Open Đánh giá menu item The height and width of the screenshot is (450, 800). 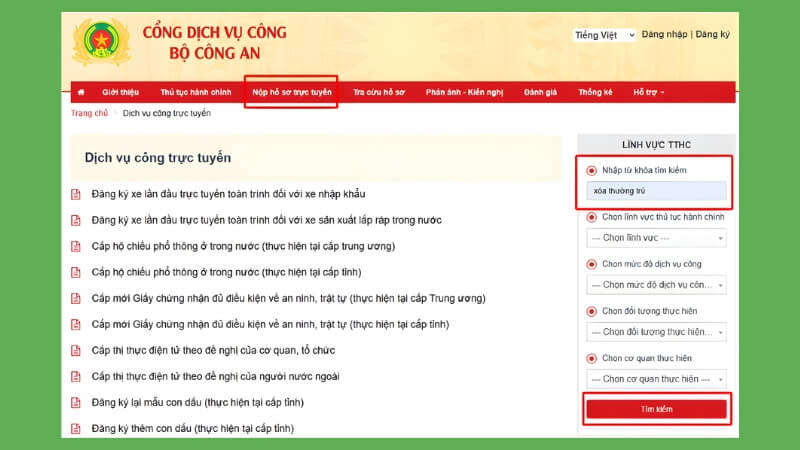coord(540,92)
